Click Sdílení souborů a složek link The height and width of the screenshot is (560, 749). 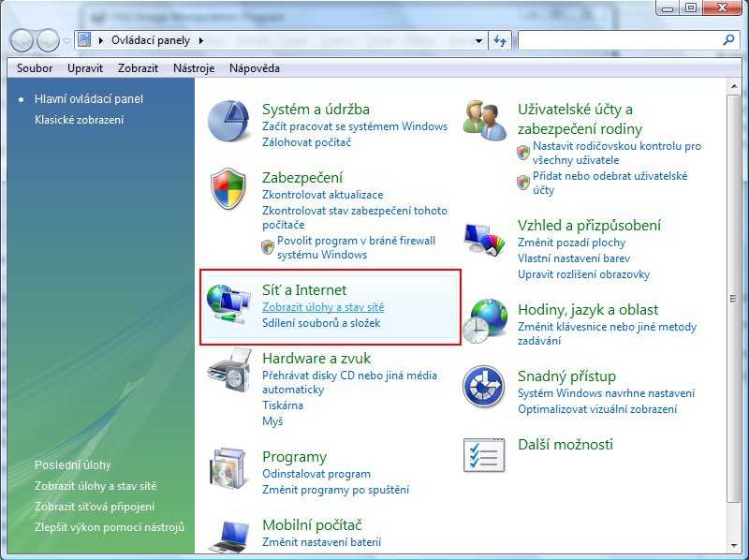321,322
